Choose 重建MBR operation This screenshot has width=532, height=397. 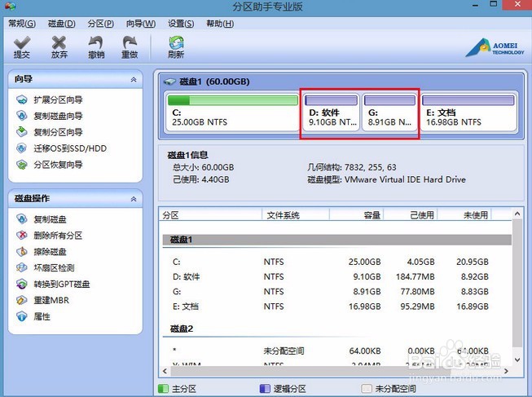tap(51, 300)
